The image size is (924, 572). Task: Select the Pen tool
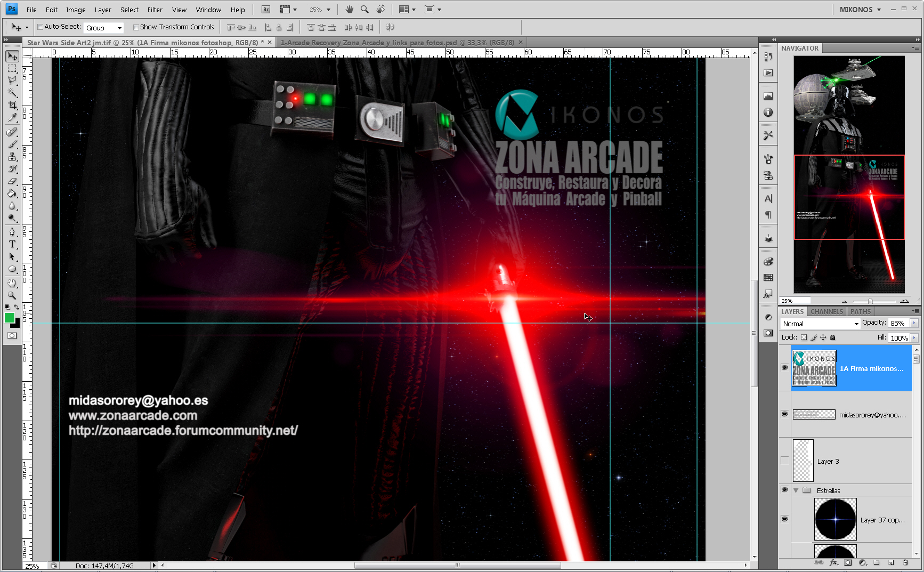tap(12, 232)
